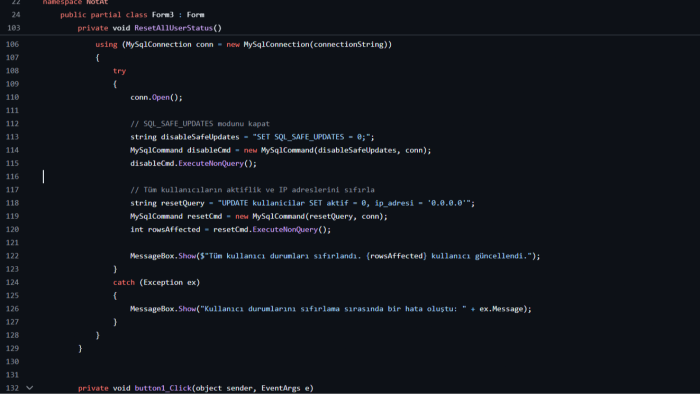700x394 pixels.
Task: Click the 'try' keyword on line 108
Action: click(119, 71)
